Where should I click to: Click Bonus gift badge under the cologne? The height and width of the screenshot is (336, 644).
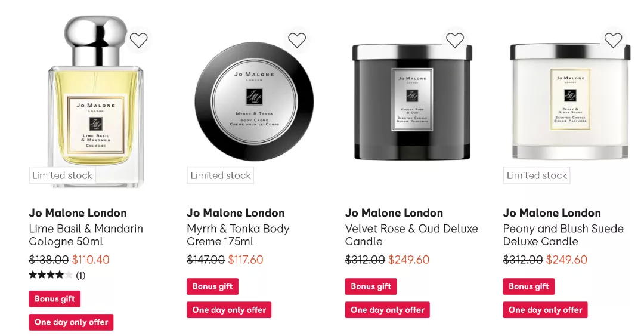(x=55, y=299)
